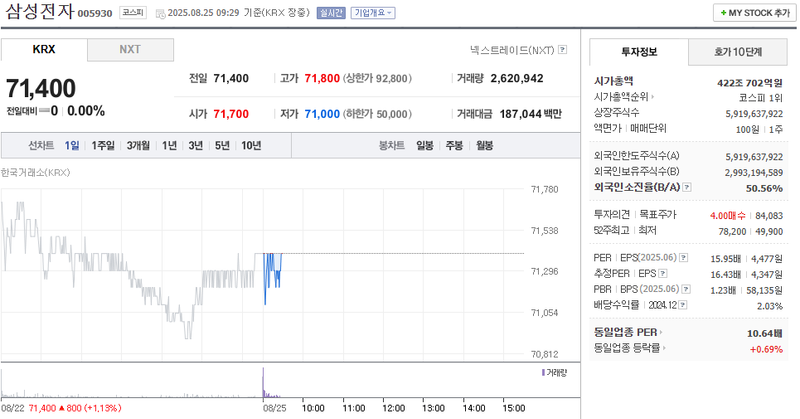Click the 4.00매수 investment opinion
The width and height of the screenshot is (800, 419).
(728, 216)
